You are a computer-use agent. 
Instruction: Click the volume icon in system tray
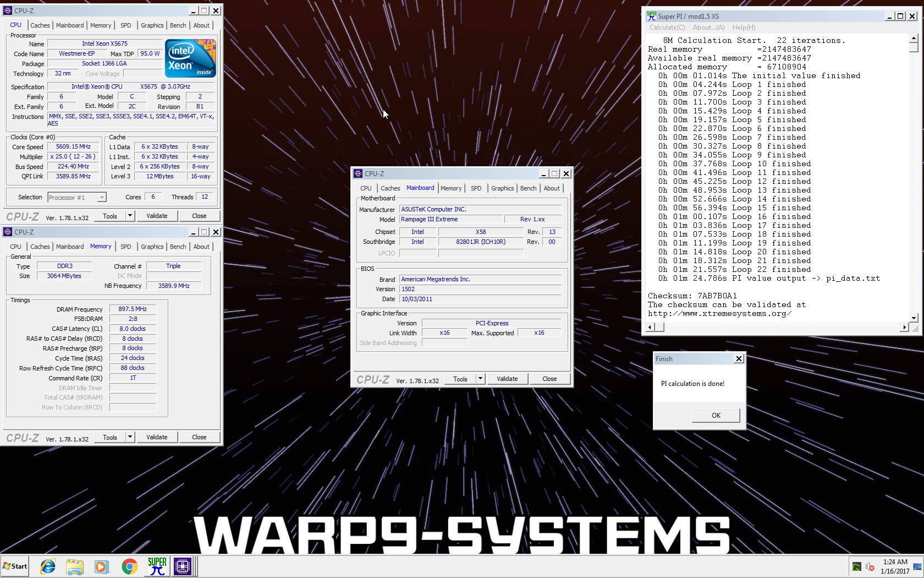point(870,566)
